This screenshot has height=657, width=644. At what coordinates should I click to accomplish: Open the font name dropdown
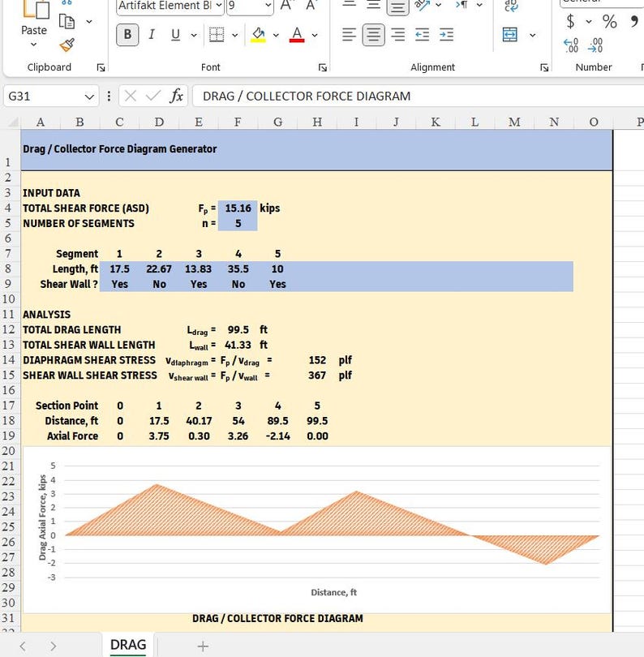click(x=219, y=6)
